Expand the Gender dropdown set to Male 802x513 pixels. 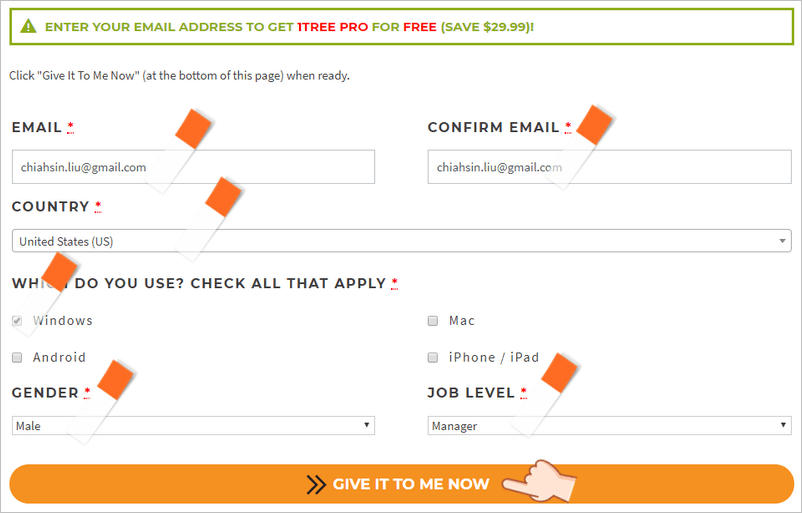(x=193, y=426)
